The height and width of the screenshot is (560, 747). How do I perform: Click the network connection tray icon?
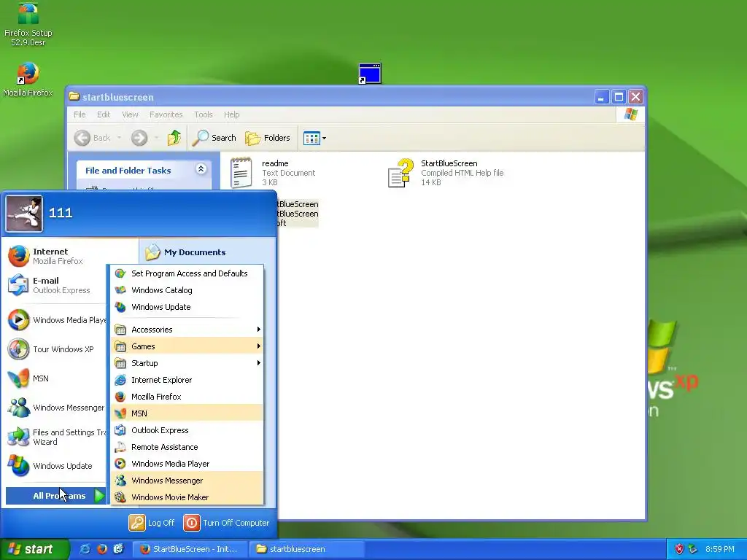[x=693, y=549]
